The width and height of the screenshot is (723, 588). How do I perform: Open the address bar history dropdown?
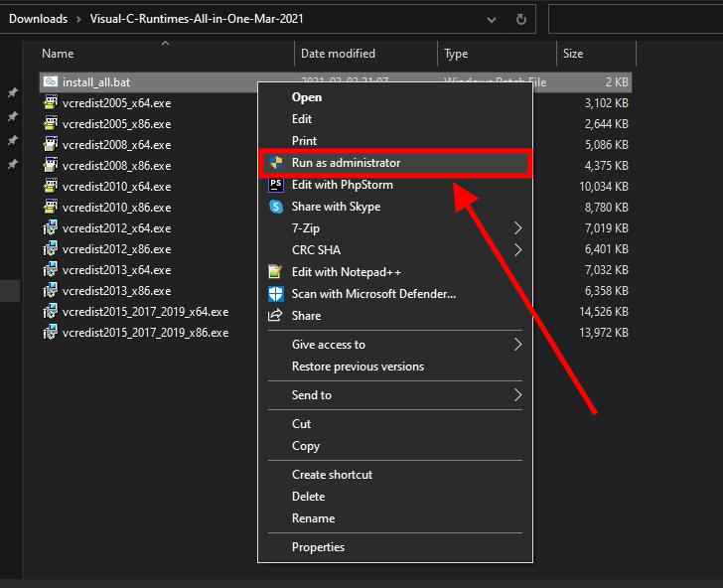pyautogui.click(x=493, y=19)
